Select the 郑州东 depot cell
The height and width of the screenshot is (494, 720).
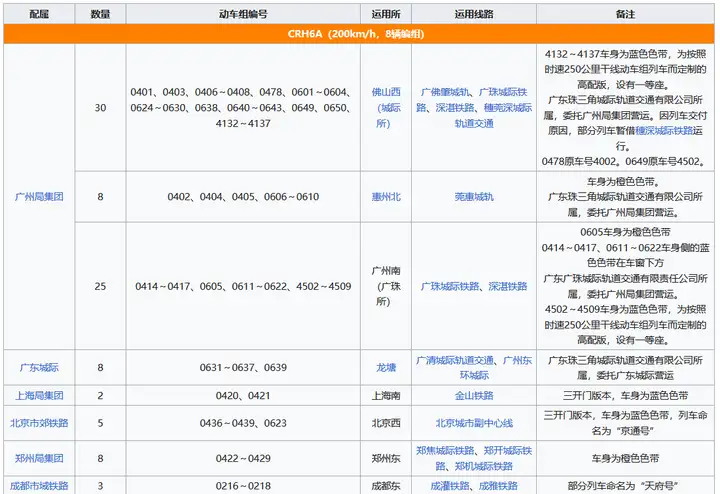pos(386,458)
